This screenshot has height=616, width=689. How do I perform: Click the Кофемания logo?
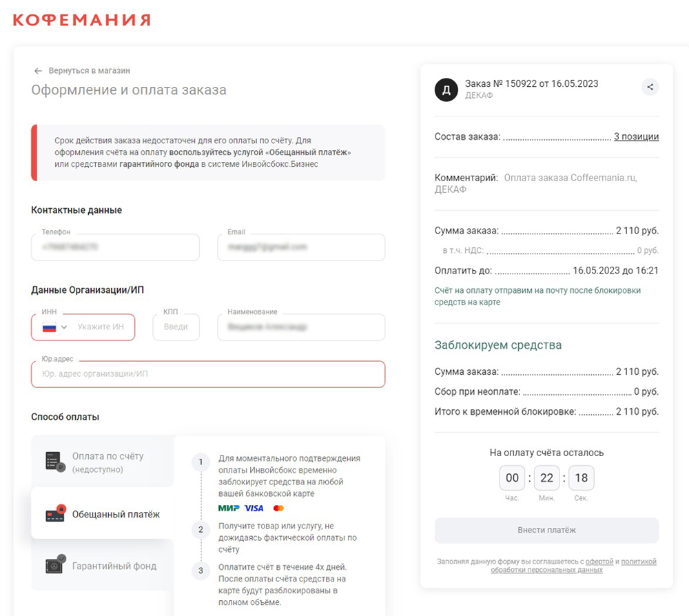82,20
